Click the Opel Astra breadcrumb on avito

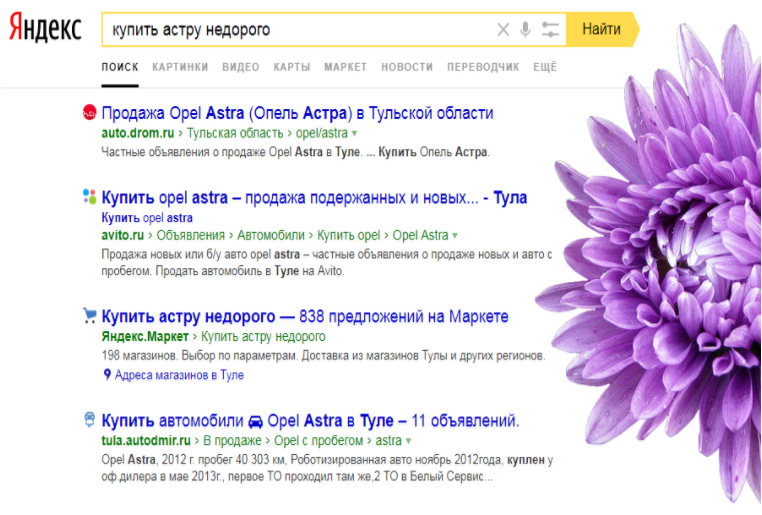pyautogui.click(x=420, y=235)
